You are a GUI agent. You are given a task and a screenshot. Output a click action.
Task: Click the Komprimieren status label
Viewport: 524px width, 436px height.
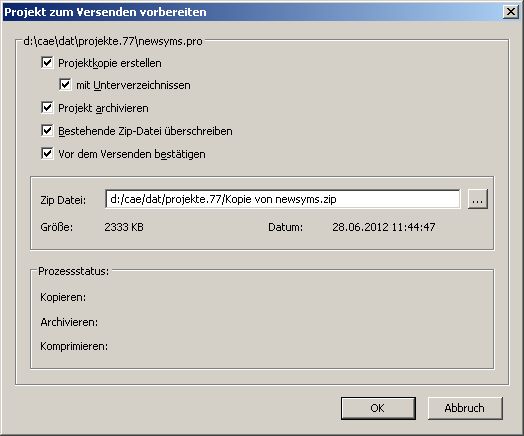pyautogui.click(x=74, y=346)
